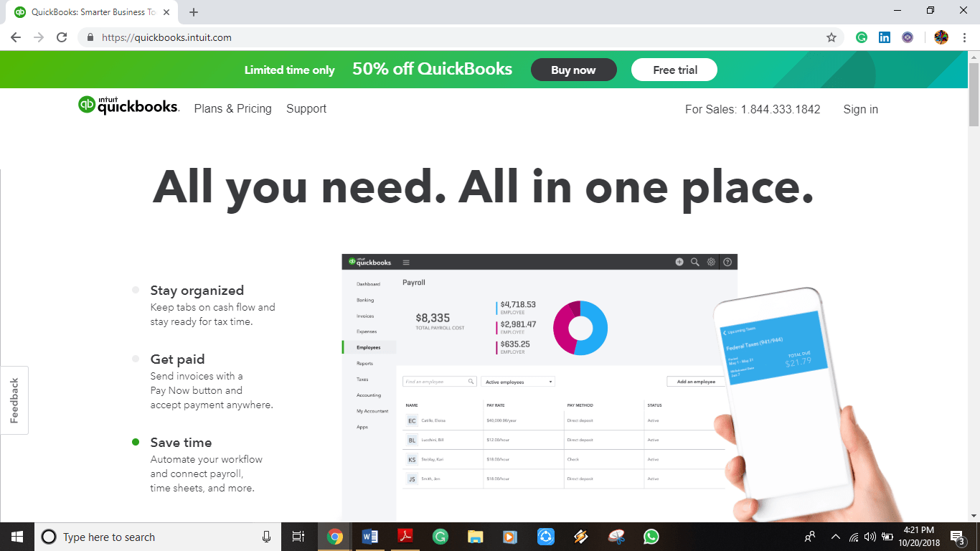The width and height of the screenshot is (980, 551).
Task: Click Find an employee field in preview
Action: 439,382
